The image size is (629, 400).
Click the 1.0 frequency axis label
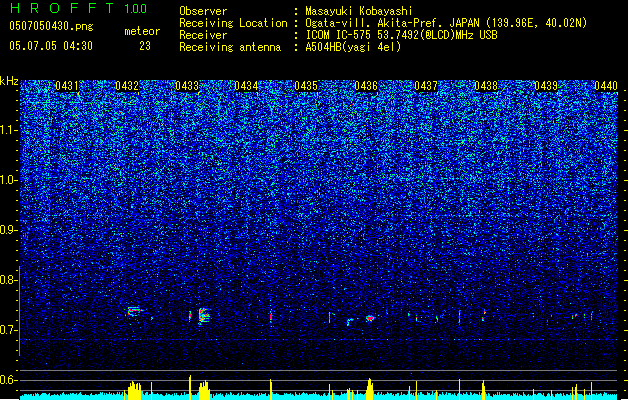pyautogui.click(x=9, y=180)
